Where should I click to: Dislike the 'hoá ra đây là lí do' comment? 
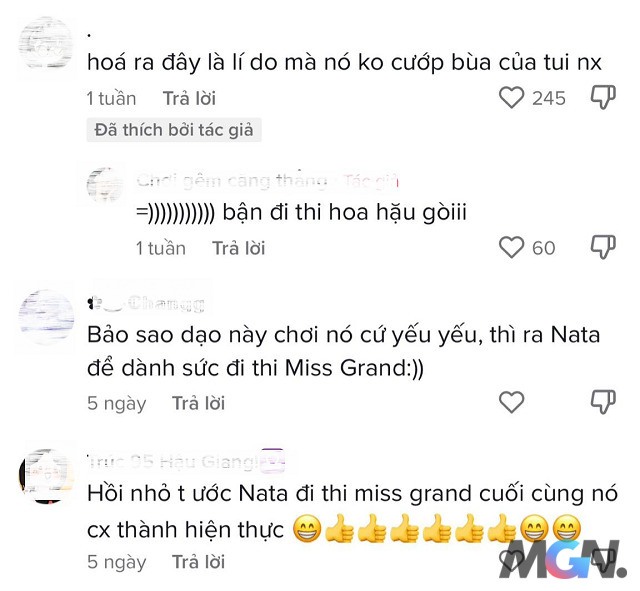coord(603,97)
